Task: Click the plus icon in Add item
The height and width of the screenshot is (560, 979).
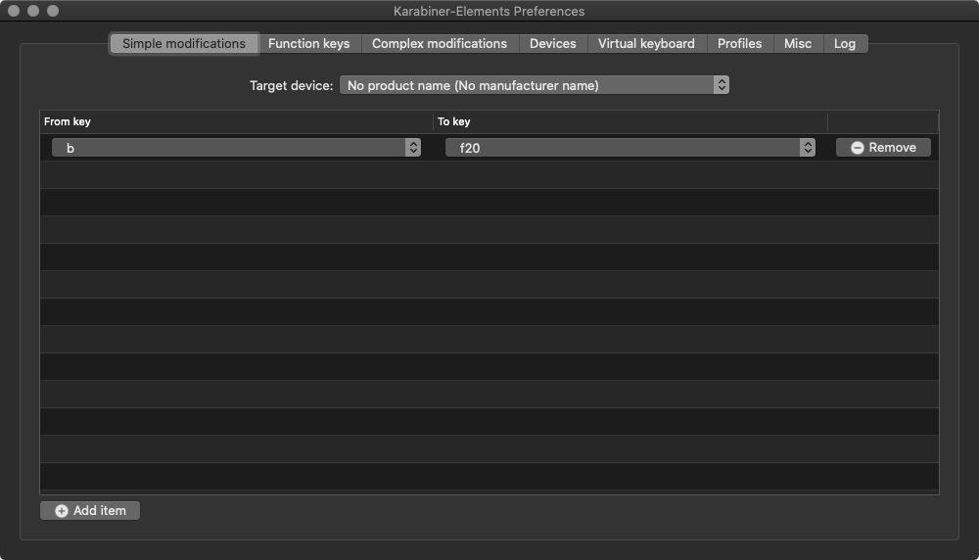Action: [x=61, y=511]
